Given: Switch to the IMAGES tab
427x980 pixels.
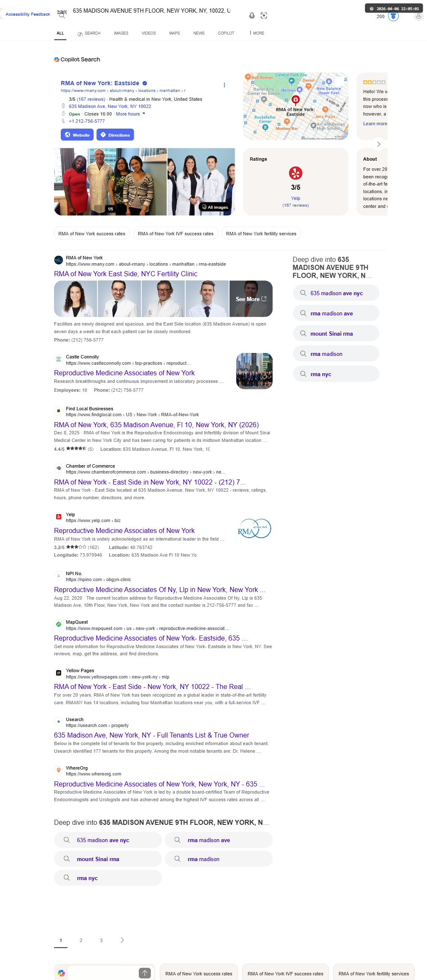Looking at the screenshot, I should pos(121,33).
